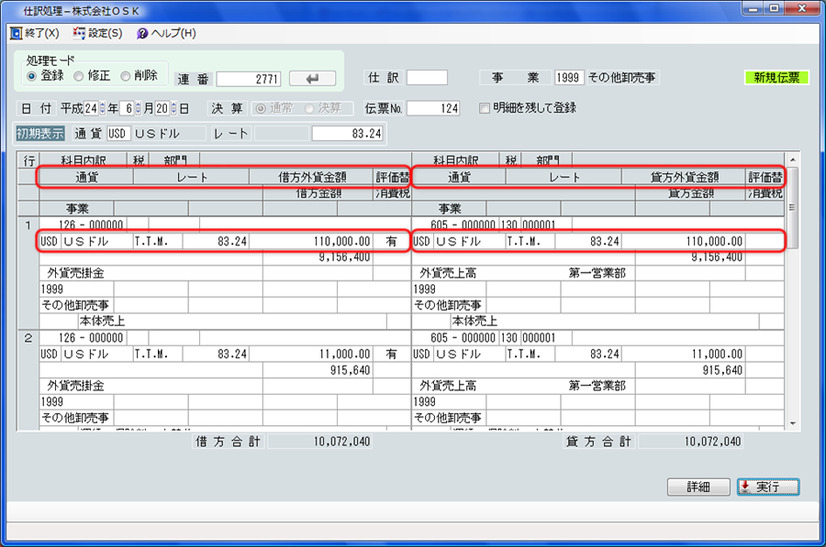Viewport: 826px width, 547px height.
Task: Click the 貸方外貨金額 column header
Action: [684, 178]
